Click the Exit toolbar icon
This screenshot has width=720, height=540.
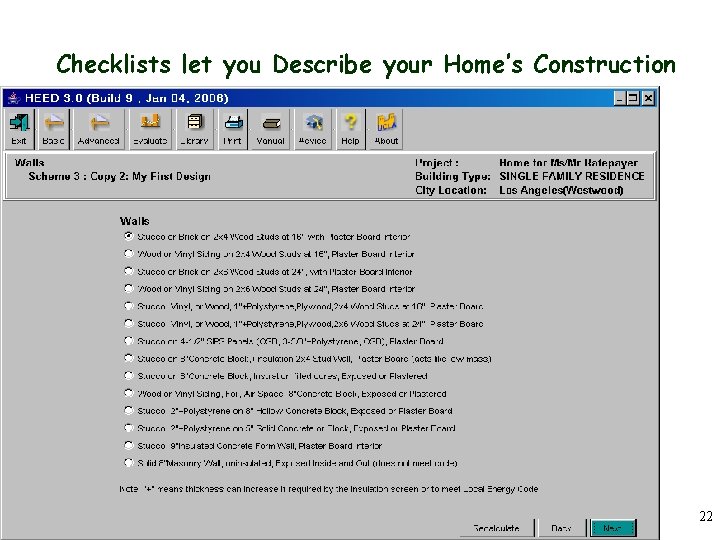click(x=19, y=129)
